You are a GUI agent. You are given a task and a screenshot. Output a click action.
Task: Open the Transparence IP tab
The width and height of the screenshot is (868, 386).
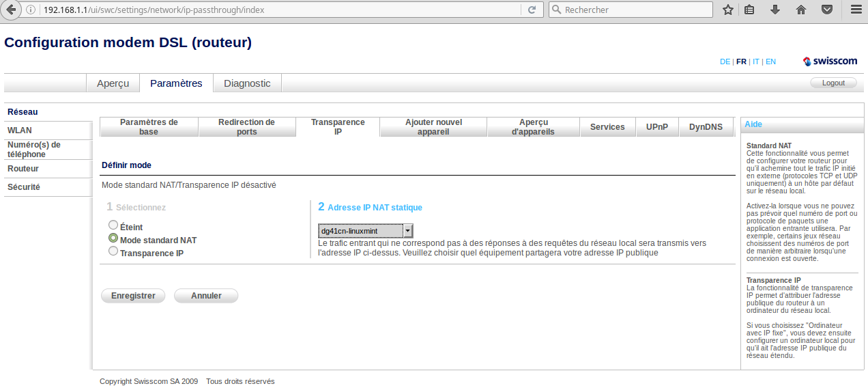pyautogui.click(x=338, y=127)
